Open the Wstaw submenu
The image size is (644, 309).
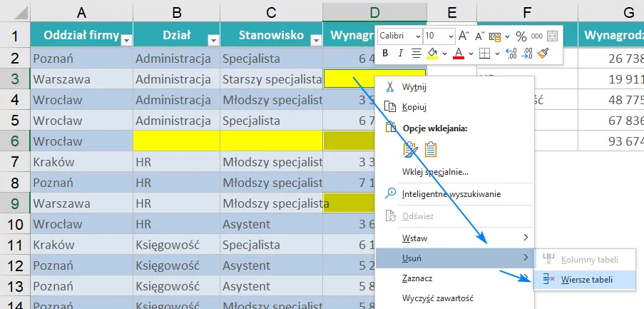pos(455,238)
